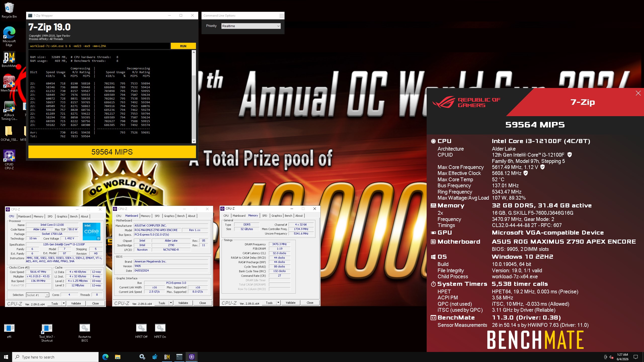Open the notification center icon
The height and width of the screenshot is (362, 644).
coord(636,357)
